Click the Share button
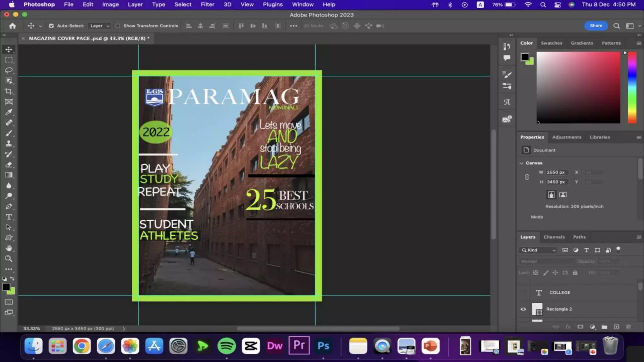This screenshot has height=362, width=644. [596, 26]
